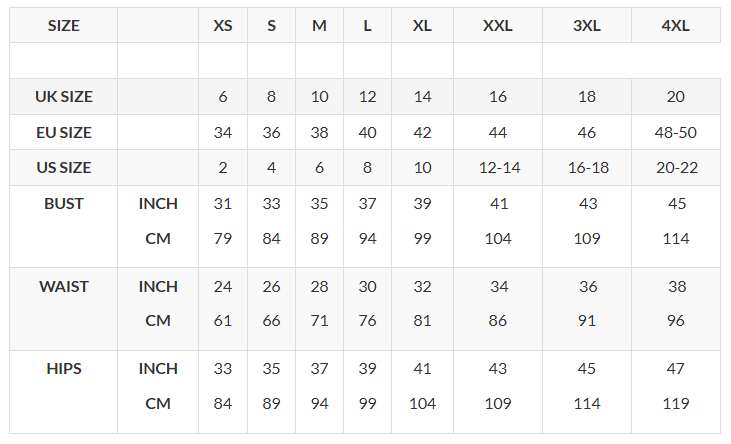Viewport: 731px width, 444px height.
Task: Click hips CM value 119
Action: click(x=676, y=404)
